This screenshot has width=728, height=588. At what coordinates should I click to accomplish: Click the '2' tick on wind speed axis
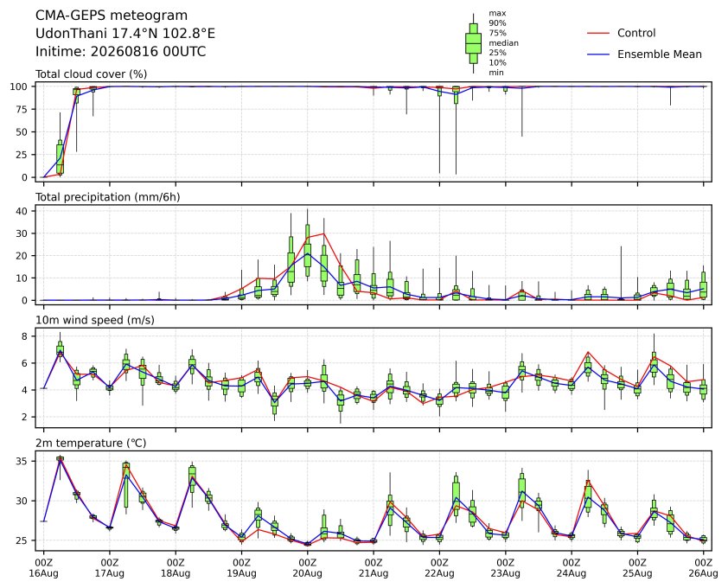(24, 417)
